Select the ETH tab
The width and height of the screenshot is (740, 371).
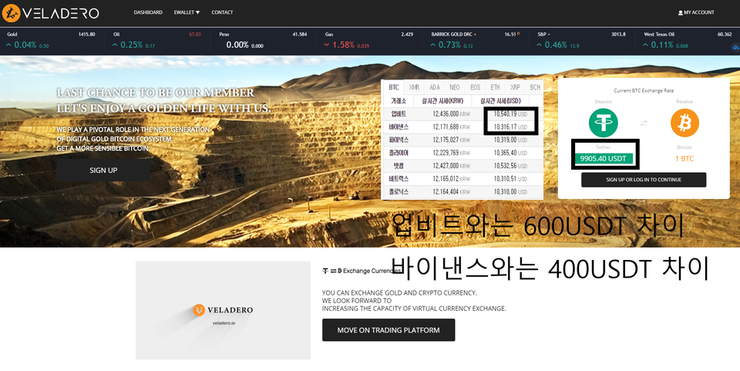point(495,87)
